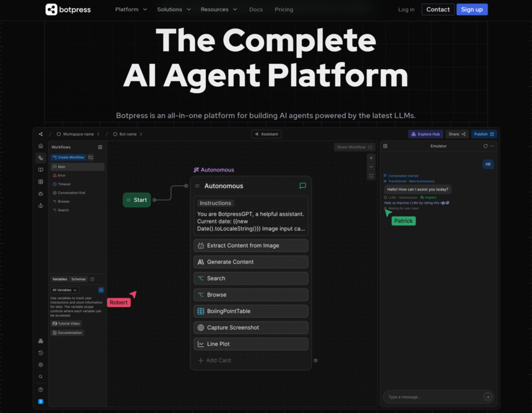Switch to the Schemas tab
Viewport: 532px width, 413px height.
pos(78,279)
